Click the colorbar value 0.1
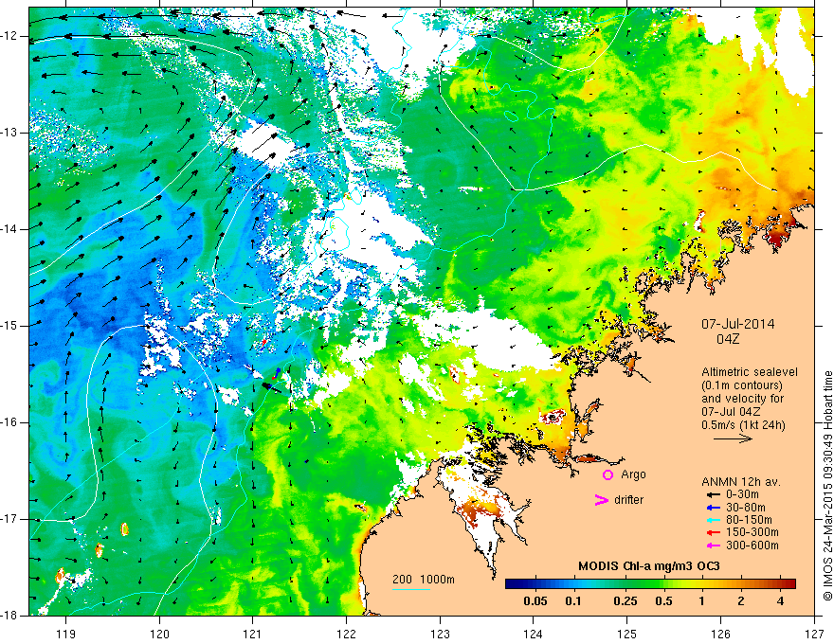The image size is (834, 644). (x=572, y=601)
